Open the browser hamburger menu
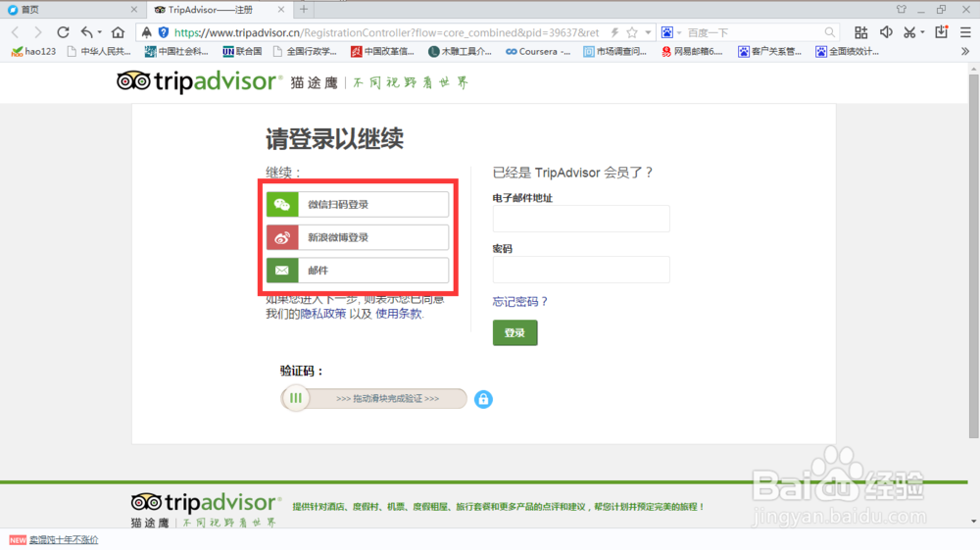Screen dimensions: 980x550 pyautogui.click(x=965, y=32)
